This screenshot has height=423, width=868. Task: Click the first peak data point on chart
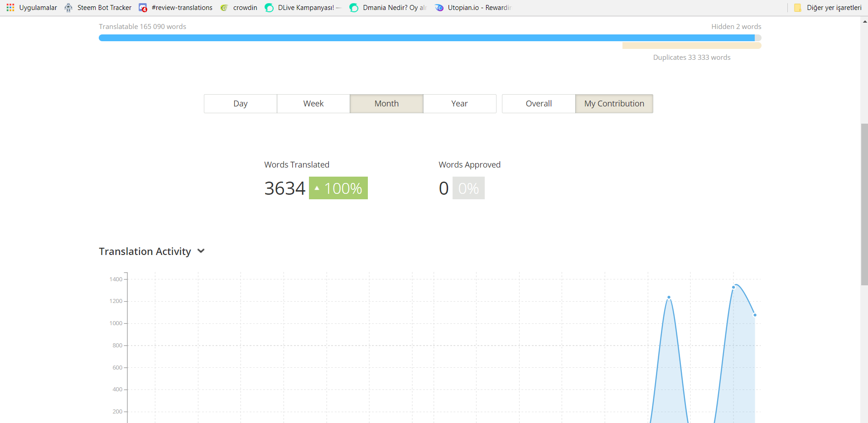click(669, 298)
